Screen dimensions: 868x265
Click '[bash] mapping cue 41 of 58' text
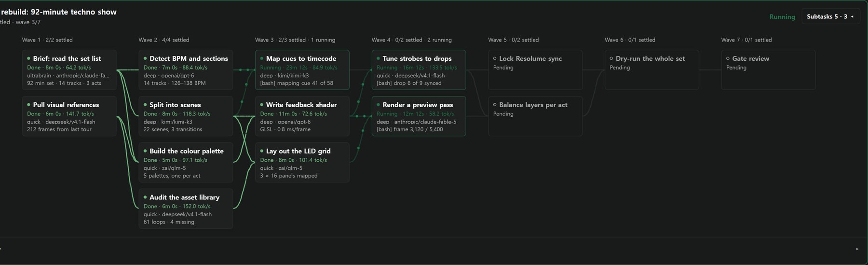coord(297,83)
